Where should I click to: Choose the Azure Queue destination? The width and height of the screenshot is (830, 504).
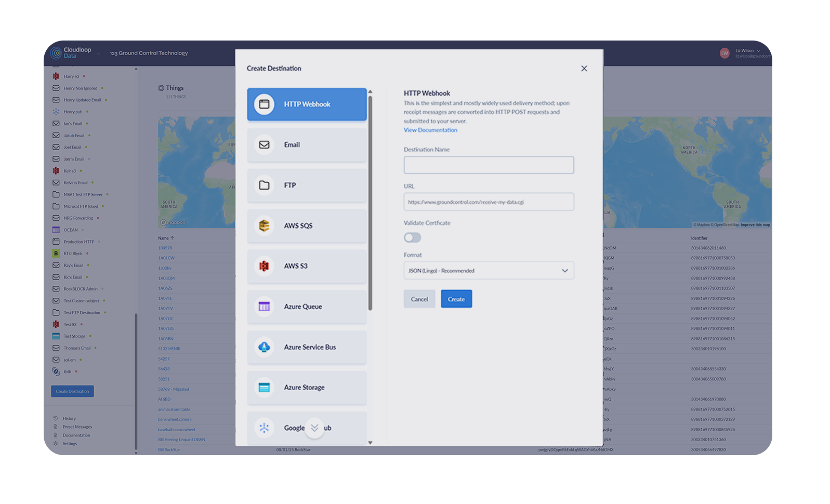click(307, 307)
